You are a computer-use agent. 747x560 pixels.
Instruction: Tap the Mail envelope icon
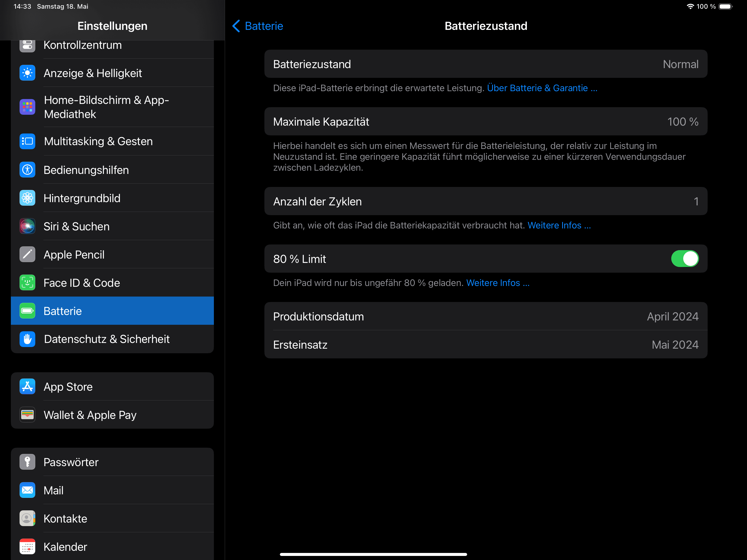click(27, 490)
